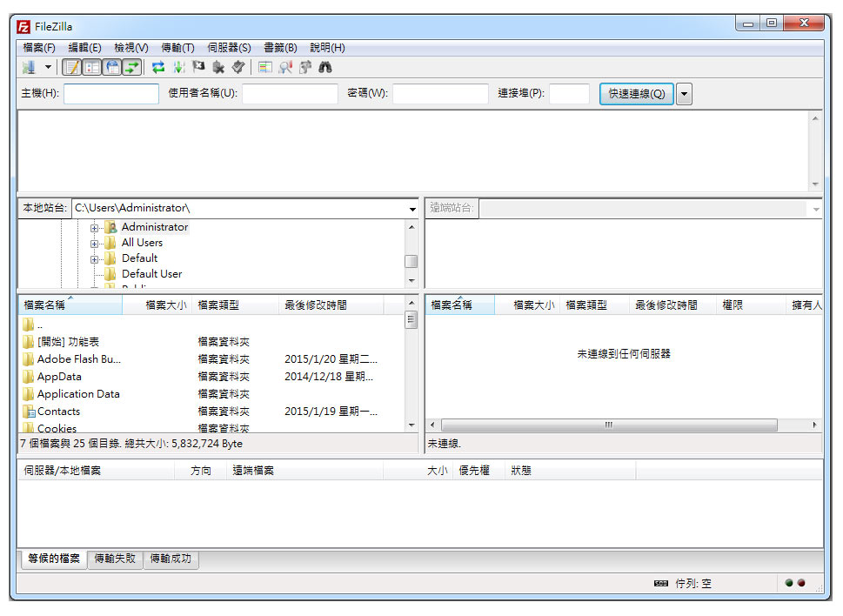Click the remote list horizontal scrollbar thumb
The height and width of the screenshot is (616, 843).
coord(609,425)
